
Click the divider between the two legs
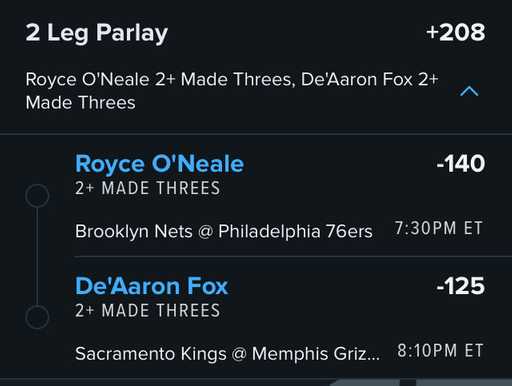tap(293, 256)
